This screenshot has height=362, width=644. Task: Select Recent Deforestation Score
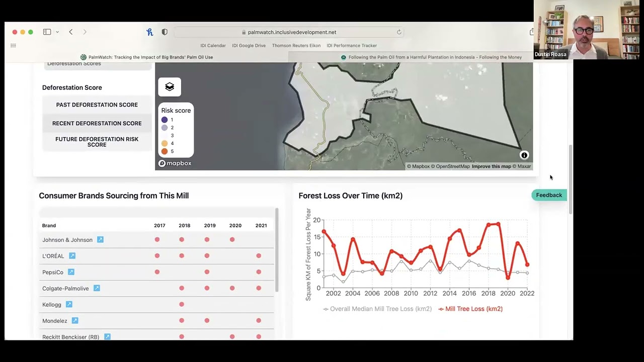tap(97, 123)
